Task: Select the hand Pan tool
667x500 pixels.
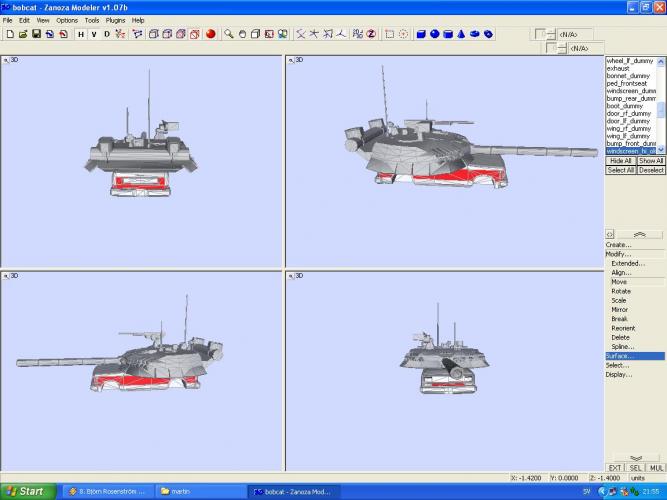Action: click(x=242, y=34)
